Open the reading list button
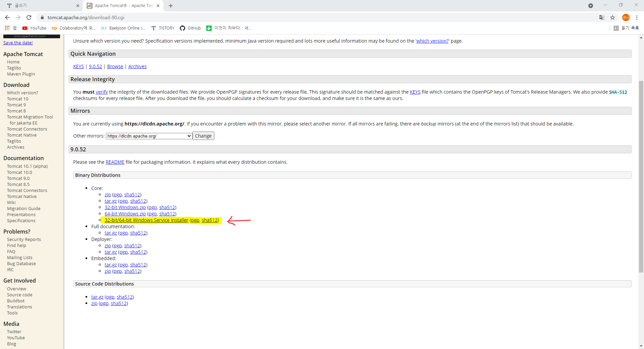The image size is (644, 349). [x=626, y=28]
